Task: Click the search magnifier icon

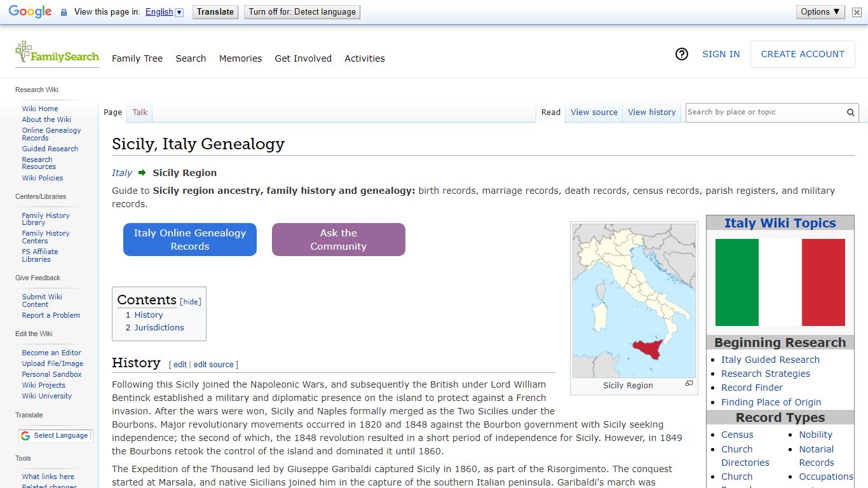Action: [x=850, y=112]
